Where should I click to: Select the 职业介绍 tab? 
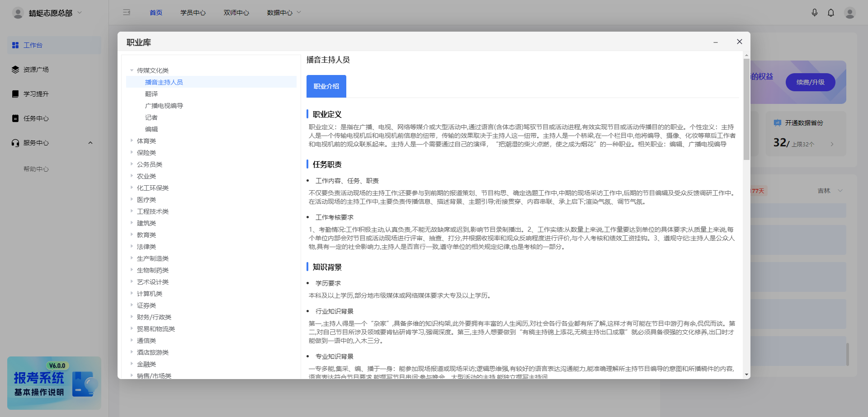click(x=326, y=86)
